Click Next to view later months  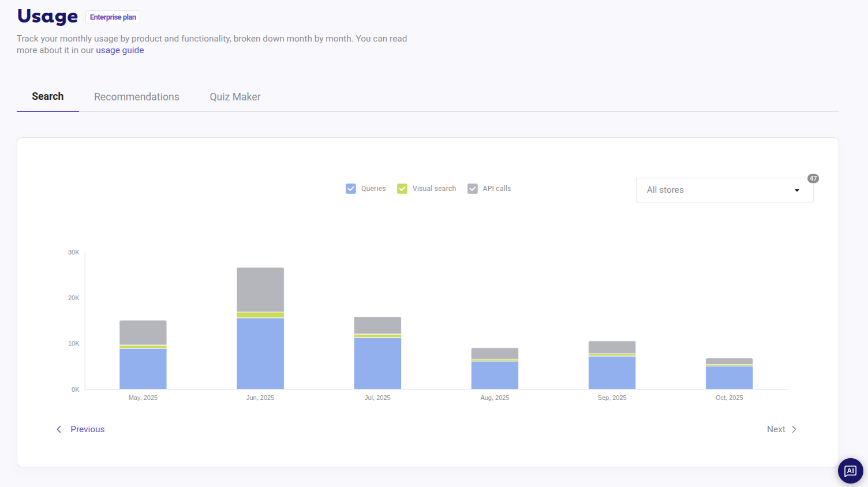pyautogui.click(x=776, y=429)
